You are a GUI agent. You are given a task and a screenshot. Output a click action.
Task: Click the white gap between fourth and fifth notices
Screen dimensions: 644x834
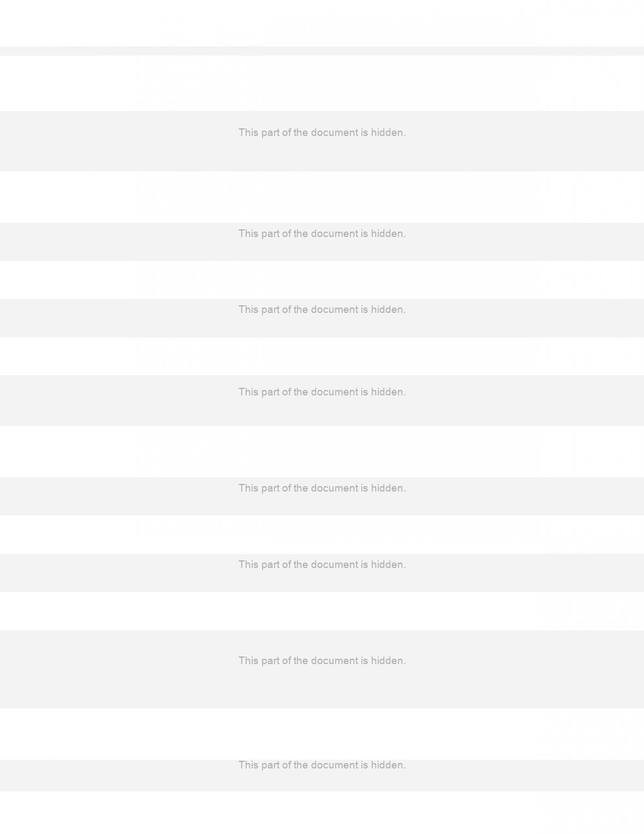pyautogui.click(x=322, y=452)
